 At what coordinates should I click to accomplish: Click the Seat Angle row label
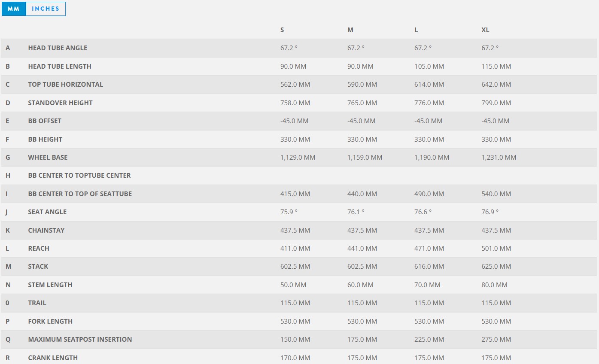tap(47, 212)
